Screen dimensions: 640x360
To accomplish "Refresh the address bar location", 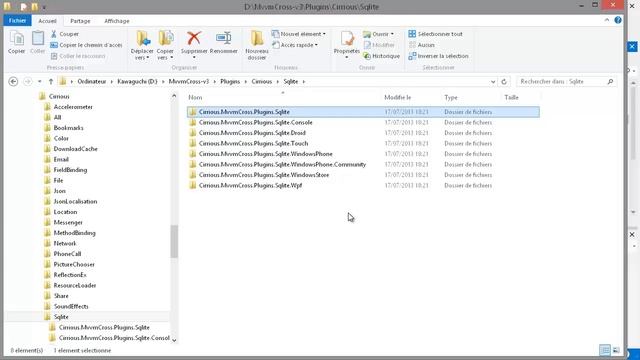I will click(504, 82).
